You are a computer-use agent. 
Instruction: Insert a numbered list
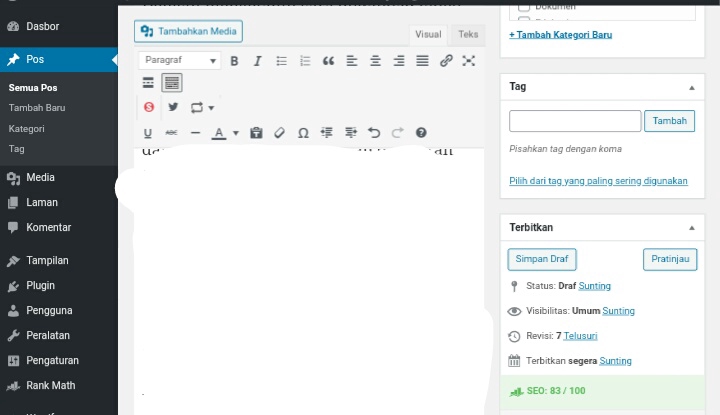pos(305,61)
